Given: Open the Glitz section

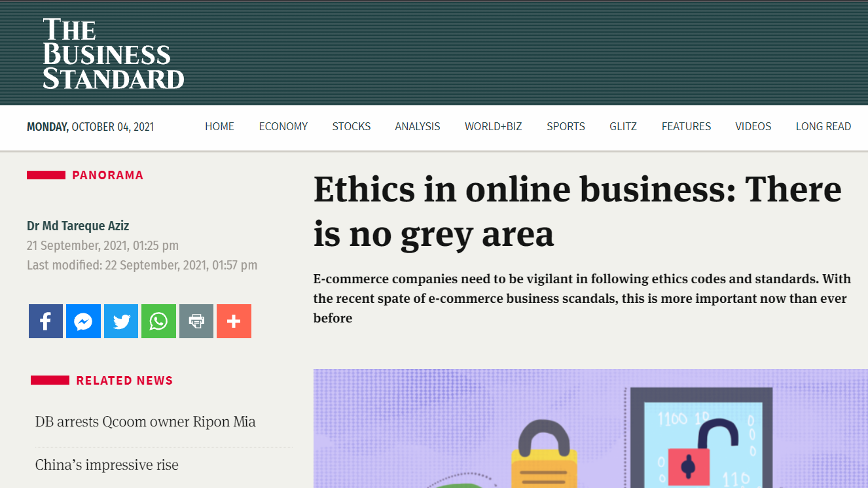Looking at the screenshot, I should click(x=623, y=126).
